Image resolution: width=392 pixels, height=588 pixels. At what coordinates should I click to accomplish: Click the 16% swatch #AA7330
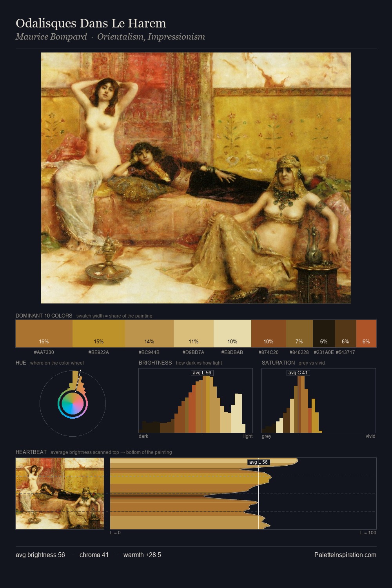point(44,334)
